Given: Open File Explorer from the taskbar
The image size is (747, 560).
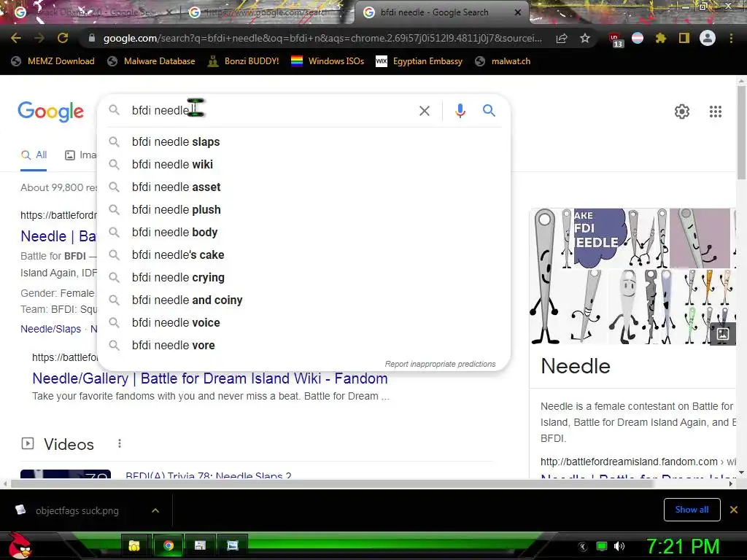Looking at the screenshot, I should [x=134, y=545].
